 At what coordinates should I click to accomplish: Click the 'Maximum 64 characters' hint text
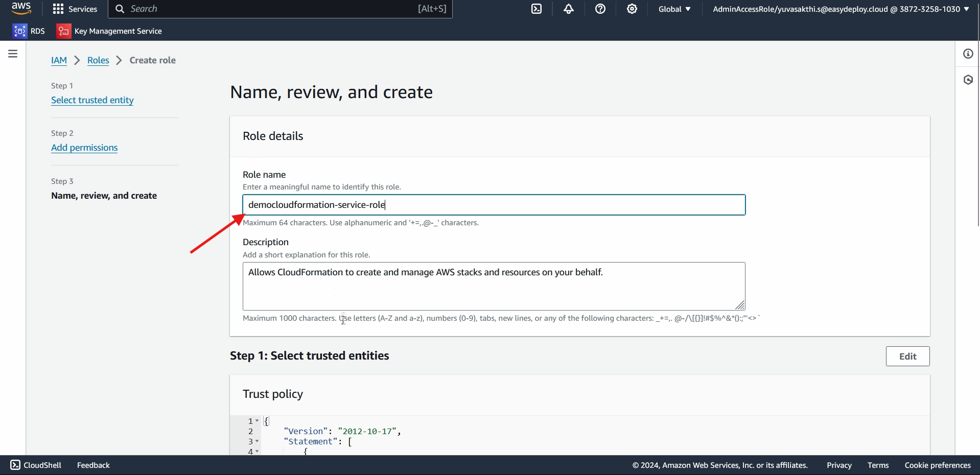click(x=361, y=223)
